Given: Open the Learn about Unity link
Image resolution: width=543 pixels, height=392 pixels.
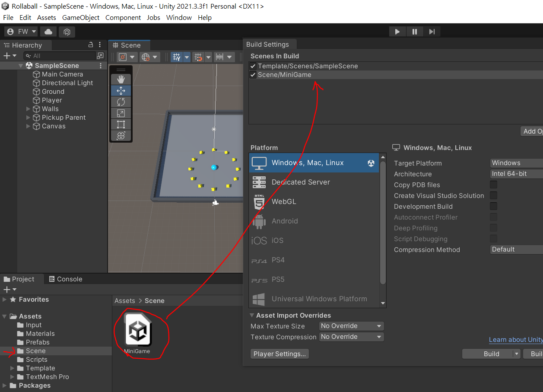Looking at the screenshot, I should (x=516, y=340).
